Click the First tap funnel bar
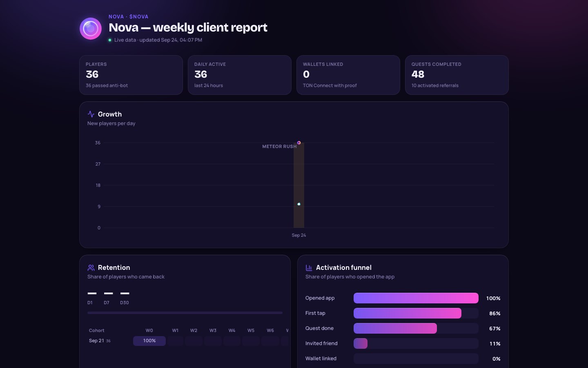Viewport: 588px width, 368px height. pyautogui.click(x=408, y=313)
